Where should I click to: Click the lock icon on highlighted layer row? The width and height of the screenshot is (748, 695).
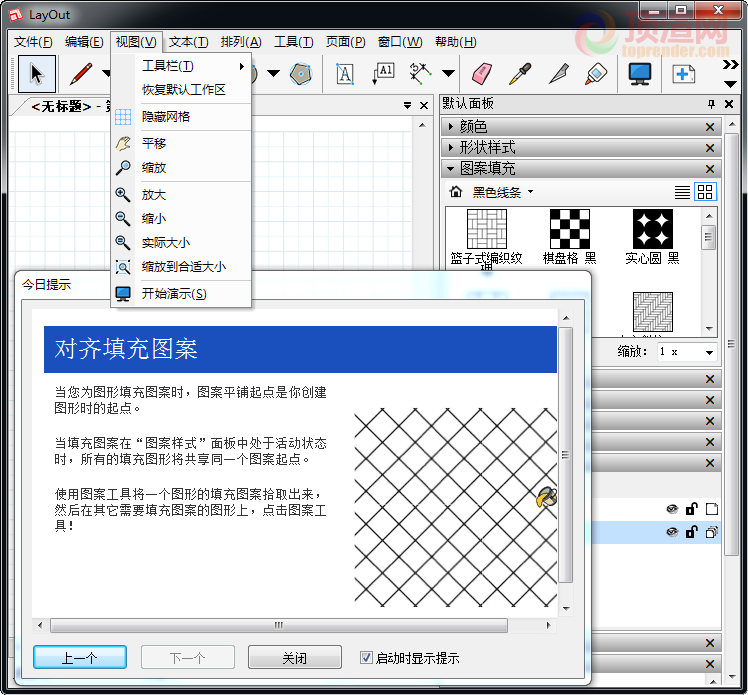tap(691, 532)
